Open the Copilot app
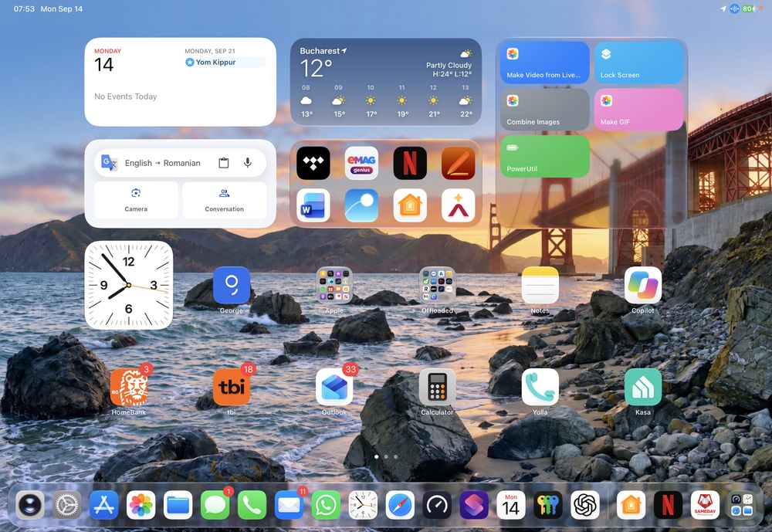The width and height of the screenshot is (772, 532). point(642,285)
